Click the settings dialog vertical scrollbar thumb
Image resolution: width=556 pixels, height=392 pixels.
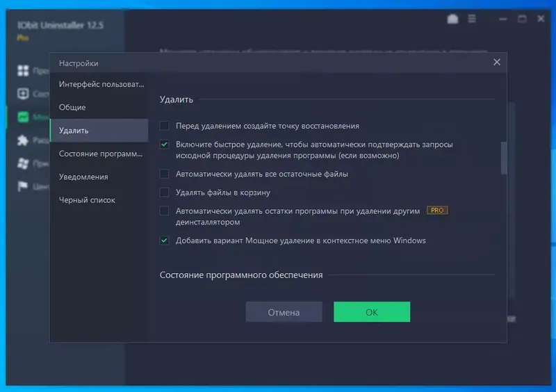pos(503,158)
